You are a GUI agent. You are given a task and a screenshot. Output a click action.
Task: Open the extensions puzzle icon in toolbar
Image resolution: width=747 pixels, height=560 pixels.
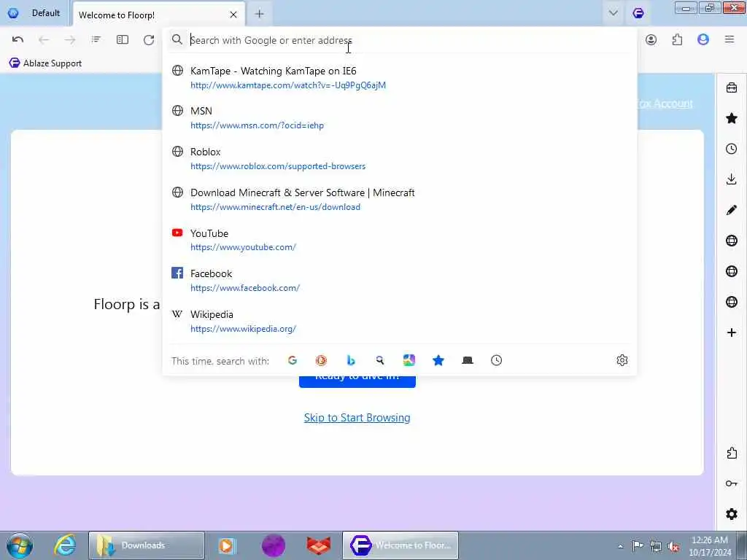click(677, 39)
